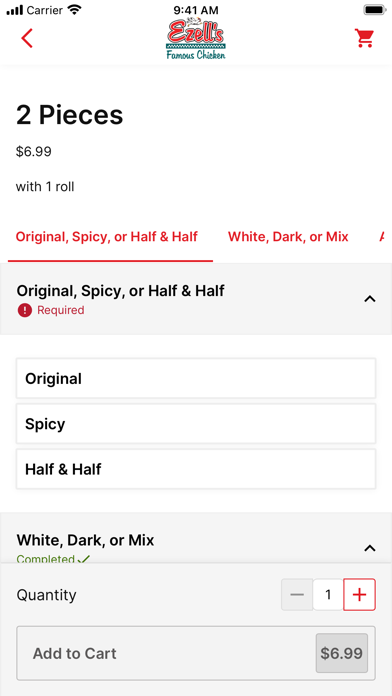Select the Original flavor option
Viewport: 392px width, 696px height.
pyautogui.click(x=196, y=379)
